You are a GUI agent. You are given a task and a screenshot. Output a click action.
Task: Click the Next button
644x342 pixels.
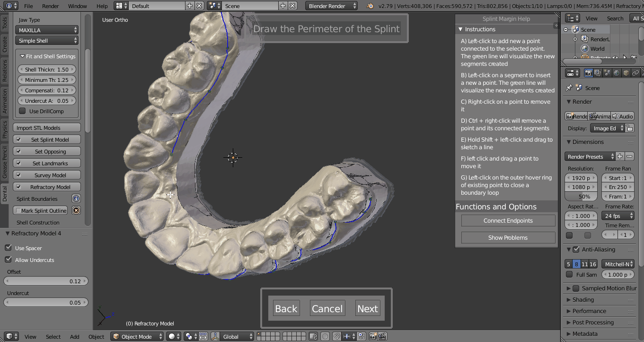point(368,308)
